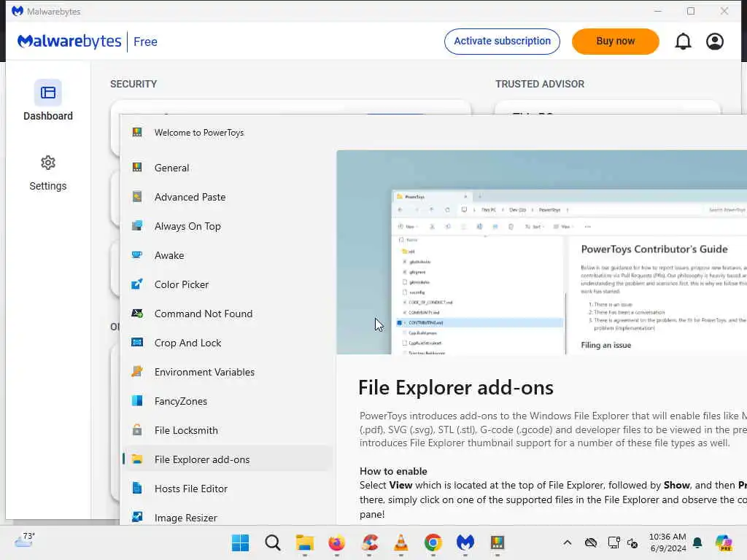Open the Malwarebytes notifications bell

[683, 42]
